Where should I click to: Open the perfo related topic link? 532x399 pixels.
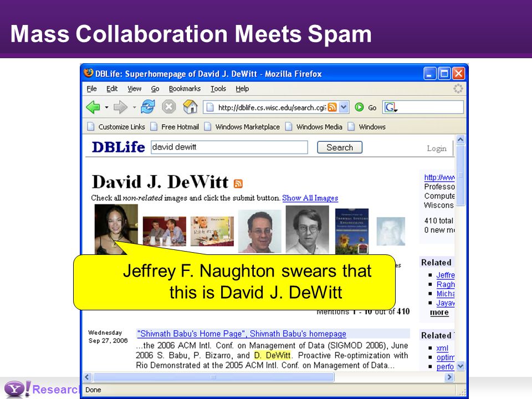click(x=445, y=366)
